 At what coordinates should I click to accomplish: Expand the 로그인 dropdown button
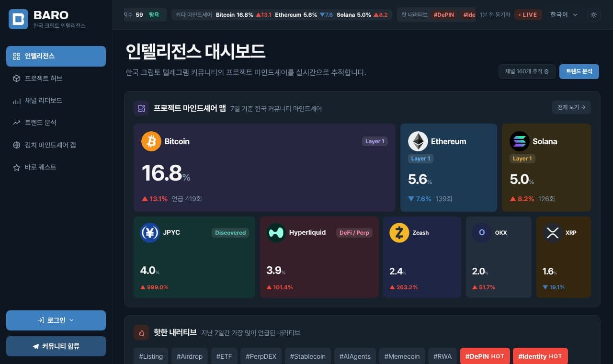56,320
